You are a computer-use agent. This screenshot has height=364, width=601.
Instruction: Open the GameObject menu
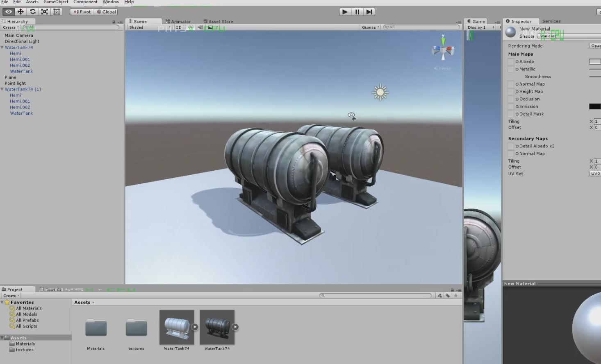click(x=56, y=2)
